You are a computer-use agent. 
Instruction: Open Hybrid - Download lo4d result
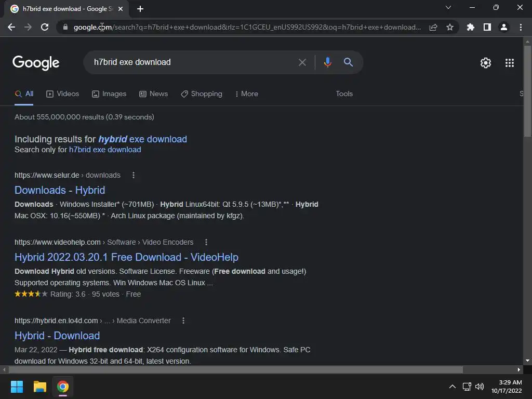pyautogui.click(x=57, y=336)
